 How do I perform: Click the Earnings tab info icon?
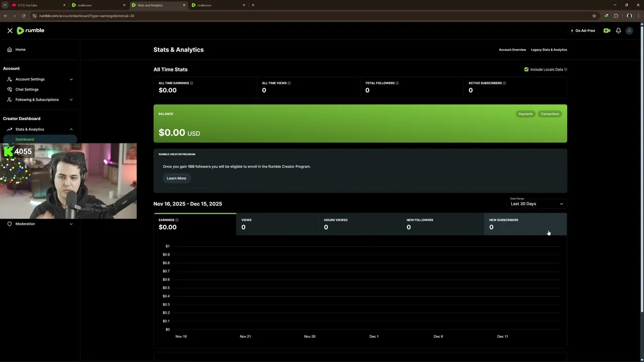pos(177,220)
